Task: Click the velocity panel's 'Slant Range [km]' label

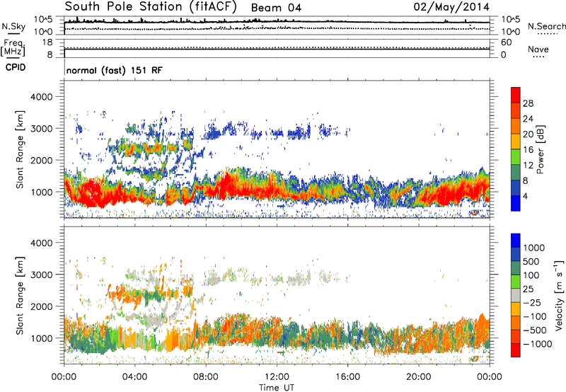Action: point(20,296)
